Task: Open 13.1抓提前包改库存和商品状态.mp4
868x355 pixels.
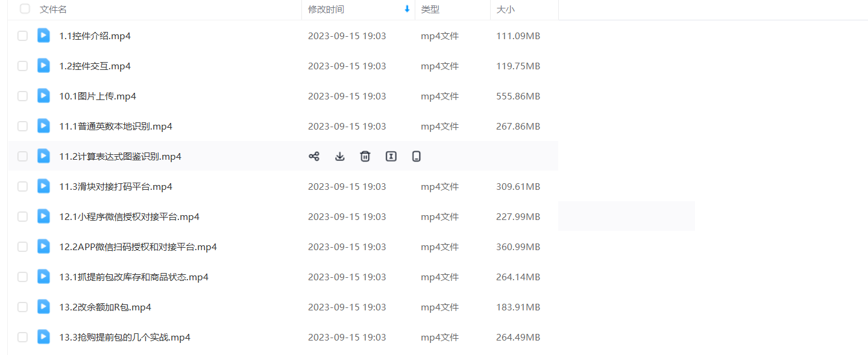Action: 134,277
